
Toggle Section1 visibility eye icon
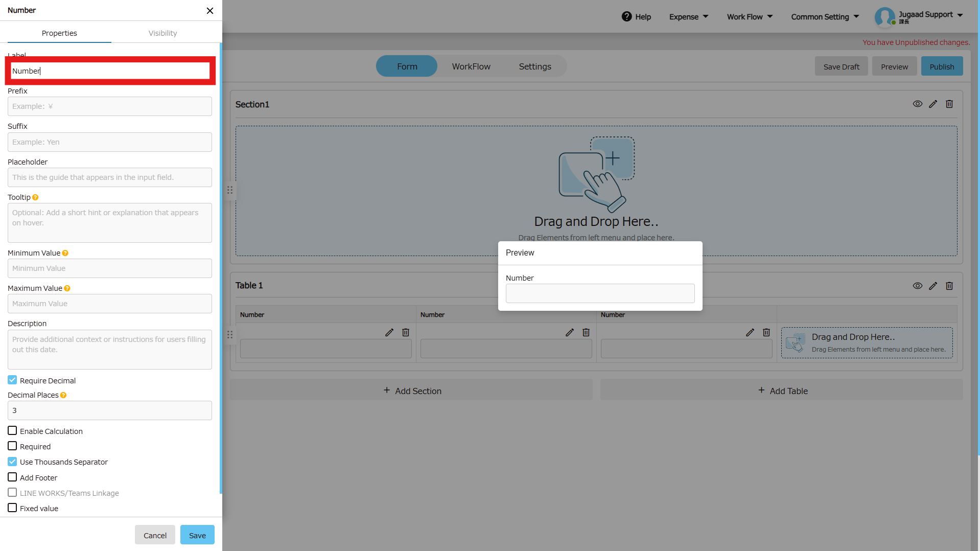click(918, 104)
